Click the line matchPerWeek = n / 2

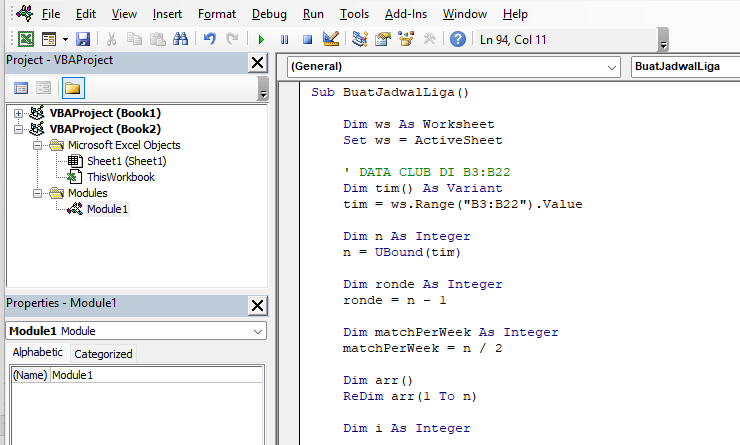coord(422,349)
